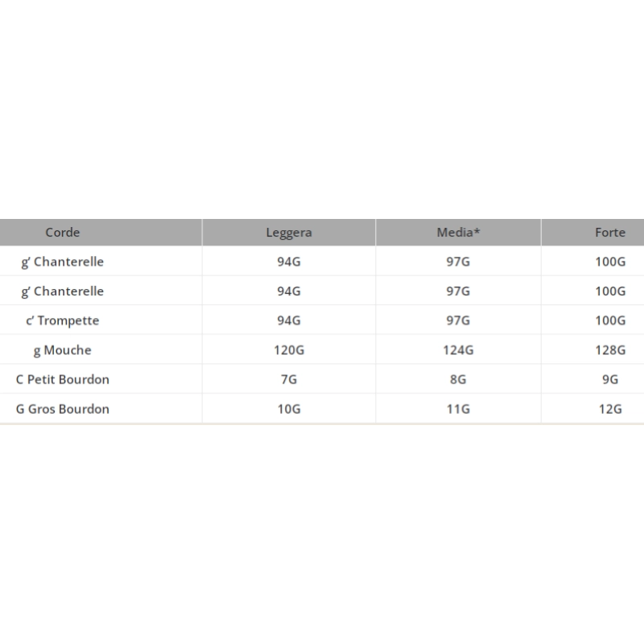This screenshot has width=644, height=644.
Task: Select the g Mouche row label
Action: (x=63, y=350)
